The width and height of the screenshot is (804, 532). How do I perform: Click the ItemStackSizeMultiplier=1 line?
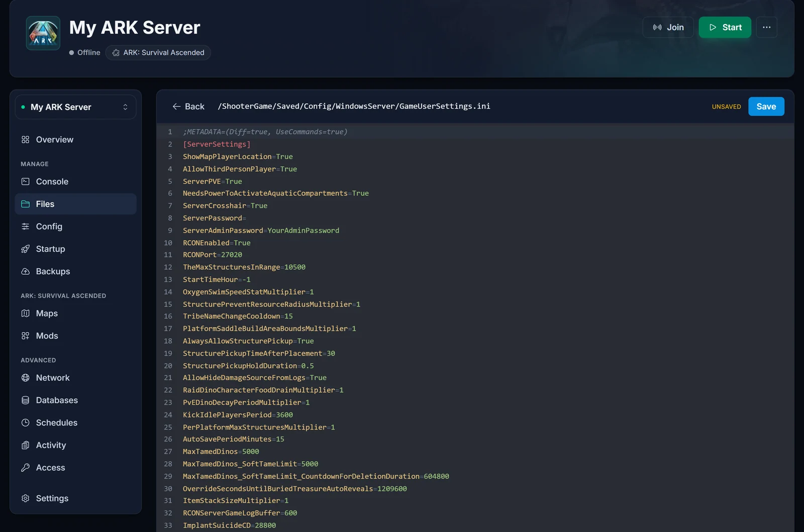(x=236, y=500)
